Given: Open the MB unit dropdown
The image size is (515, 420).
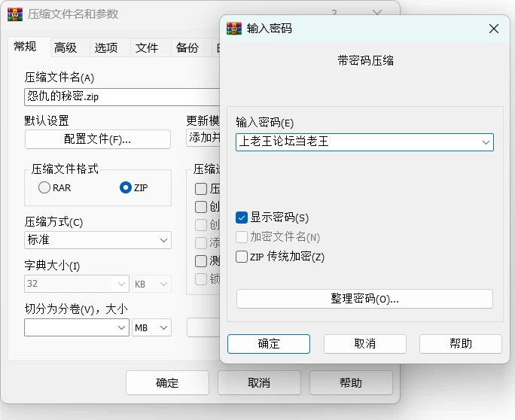Looking at the screenshot, I should tap(151, 327).
